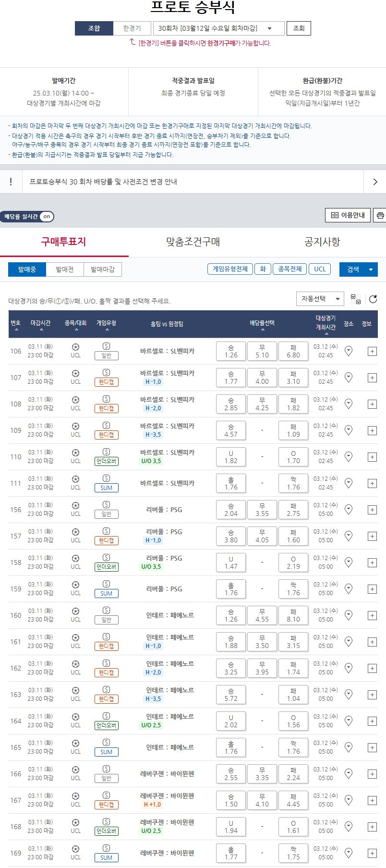Select 패 odds 2.75 for match 156
Screen dimensions: 386x868
pos(293,510)
